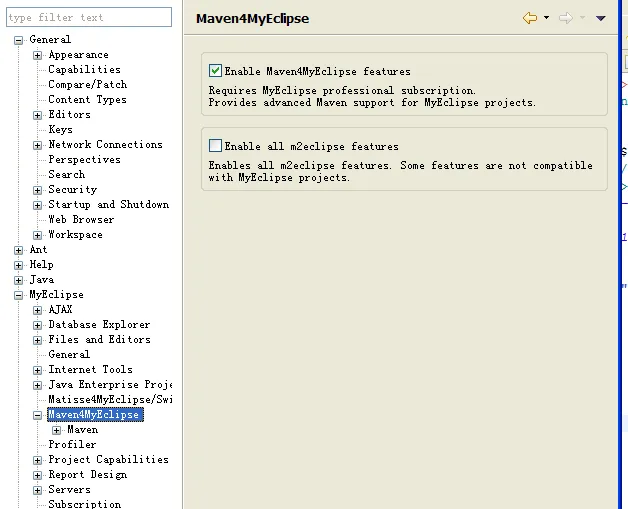This screenshot has height=509, width=628.
Task: Open the preferences page view menu triangle
Action: tap(600, 18)
